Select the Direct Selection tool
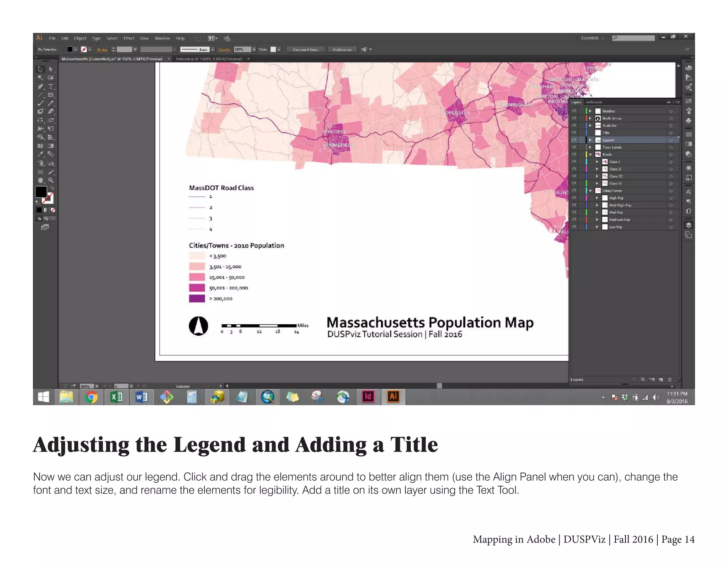Screen dimensions: 728x562 [51, 69]
